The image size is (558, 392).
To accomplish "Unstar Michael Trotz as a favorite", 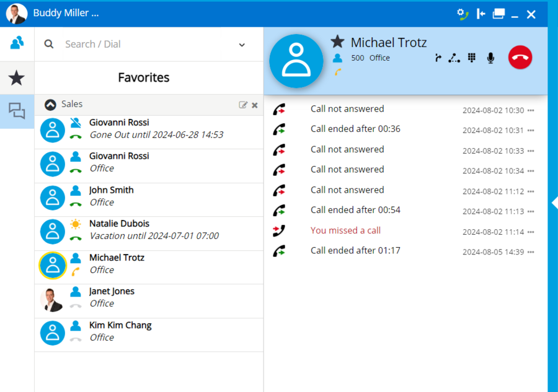I will [x=337, y=42].
